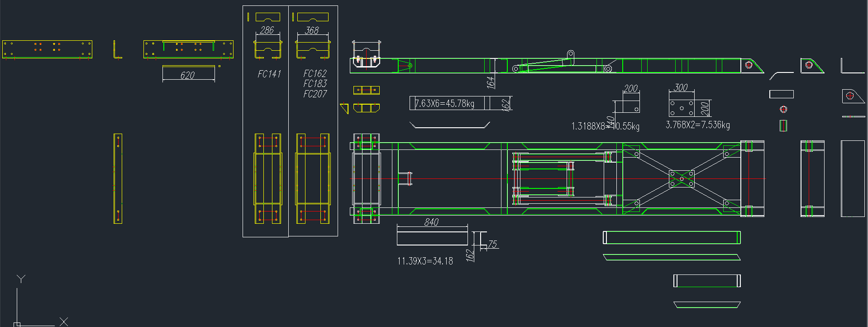Click the Y axis label of UCS icon
Viewport: 868px width, 327px height.
(21, 279)
